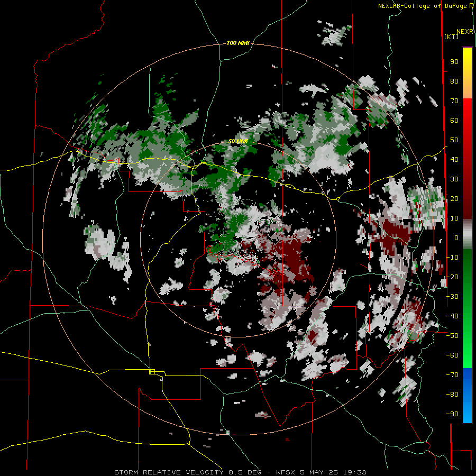Click the -80 value on velocity scale
Viewport: 476px width, 476px height.
[452, 395]
